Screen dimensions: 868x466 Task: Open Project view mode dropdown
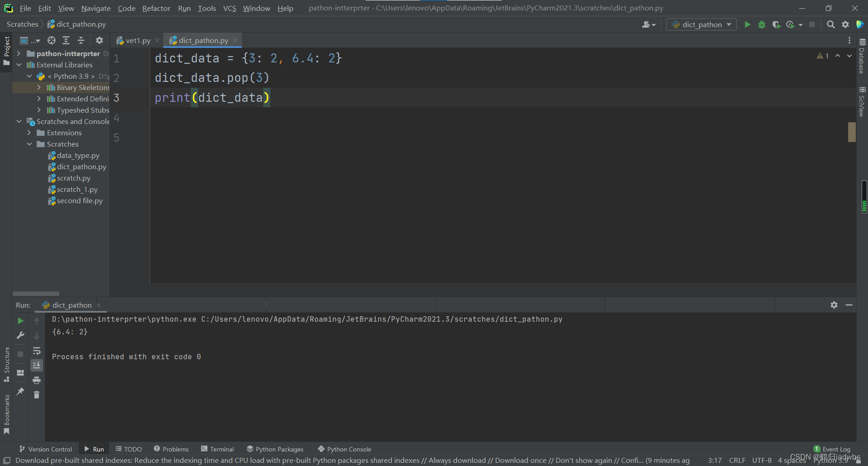tap(30, 40)
